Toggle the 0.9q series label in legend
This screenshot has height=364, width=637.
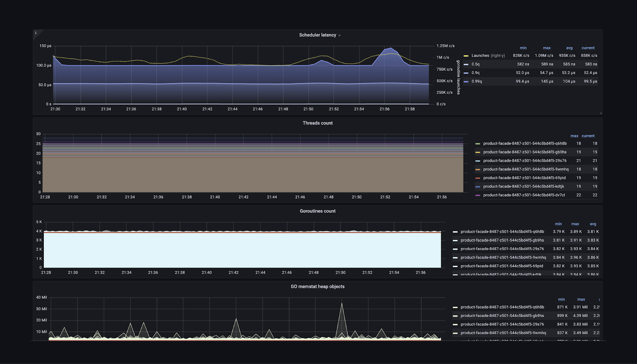click(475, 73)
